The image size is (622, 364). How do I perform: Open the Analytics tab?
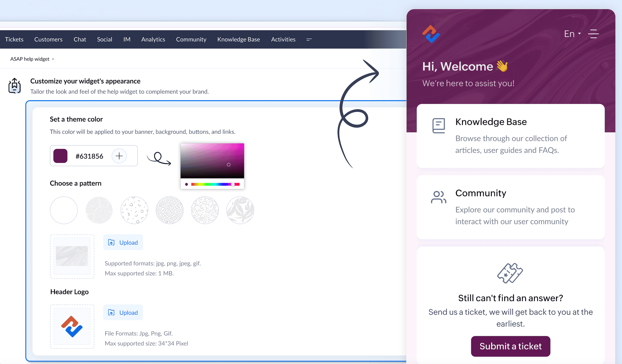pyautogui.click(x=153, y=39)
